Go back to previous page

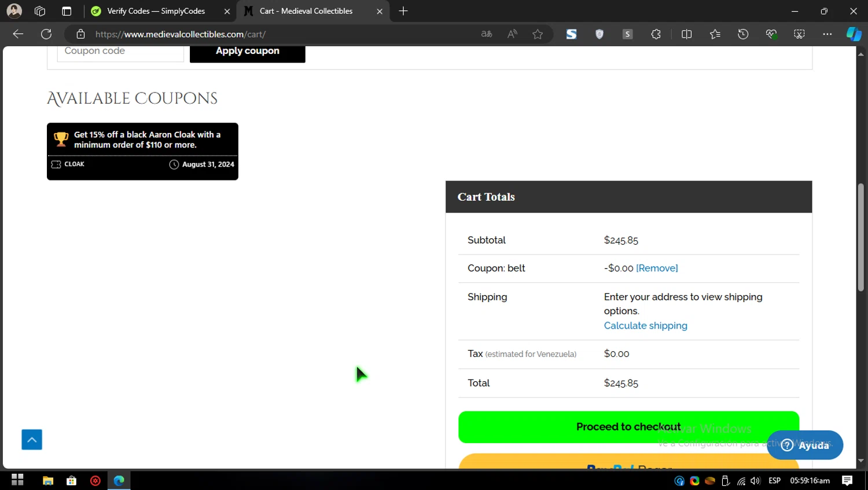tap(18, 34)
